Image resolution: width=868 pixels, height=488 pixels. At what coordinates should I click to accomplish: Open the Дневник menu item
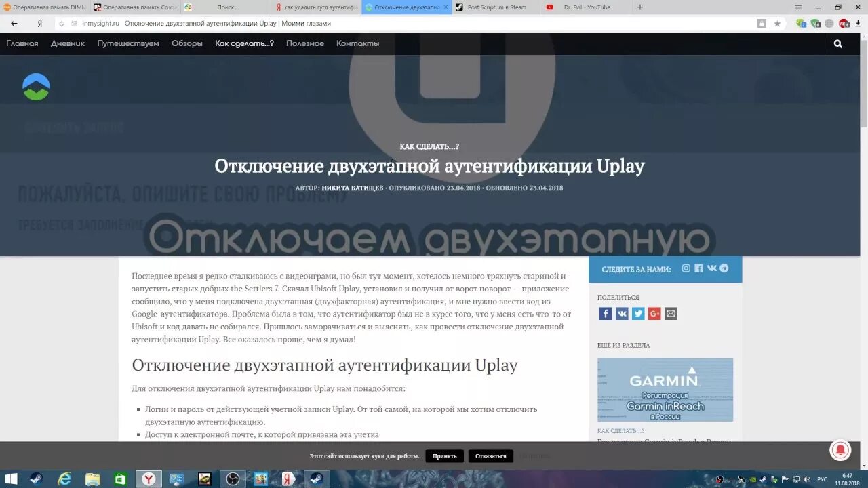tap(68, 43)
